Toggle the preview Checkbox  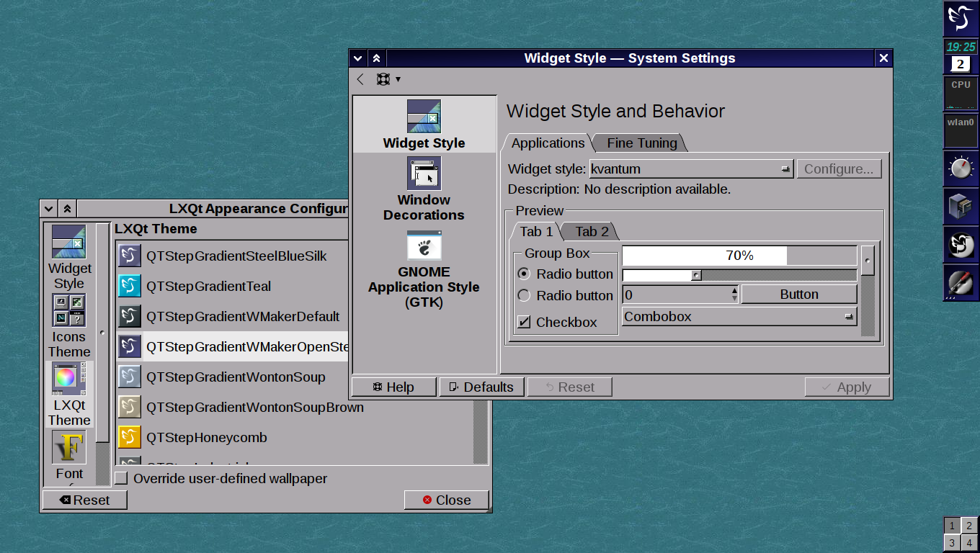[x=524, y=322]
